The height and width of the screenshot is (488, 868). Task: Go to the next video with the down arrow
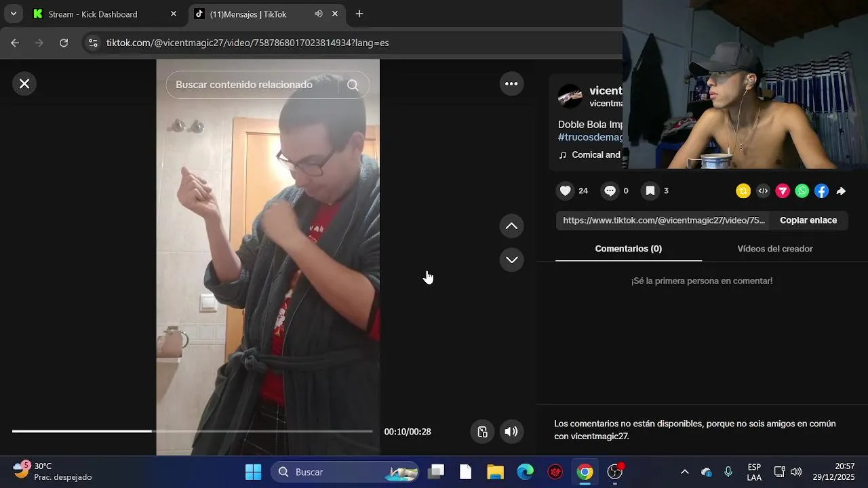pyautogui.click(x=511, y=260)
